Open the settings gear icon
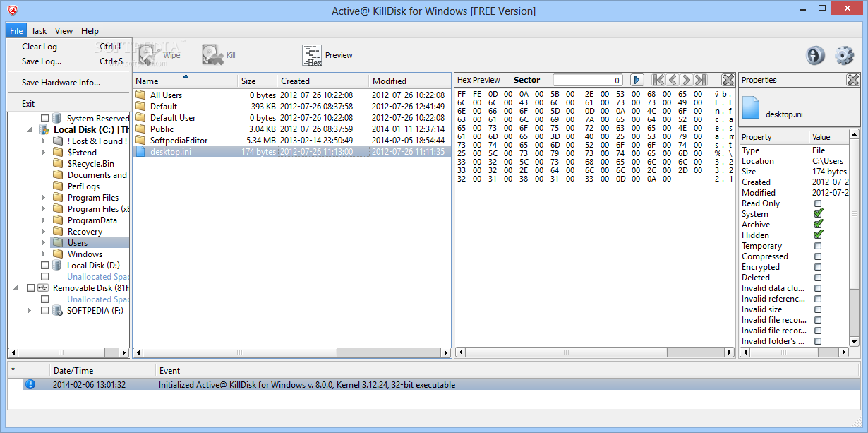Viewport: 868px width, 433px height. click(x=844, y=56)
